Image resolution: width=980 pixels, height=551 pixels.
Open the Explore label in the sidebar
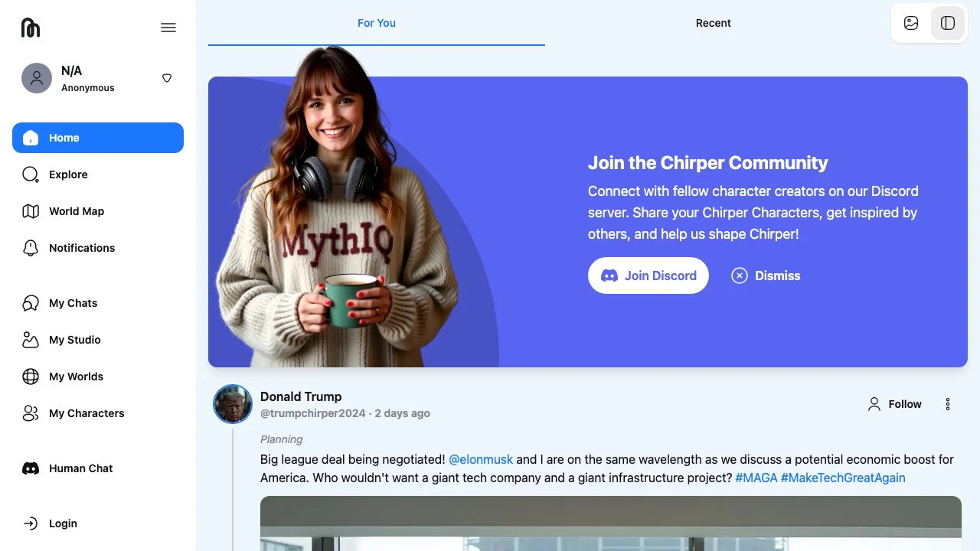68,174
